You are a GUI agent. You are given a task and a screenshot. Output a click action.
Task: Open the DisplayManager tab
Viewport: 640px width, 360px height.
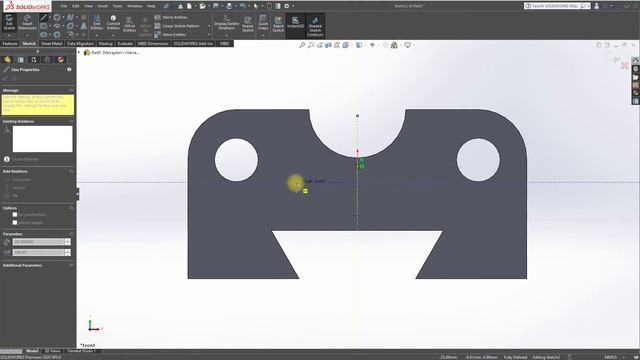pos(61,60)
